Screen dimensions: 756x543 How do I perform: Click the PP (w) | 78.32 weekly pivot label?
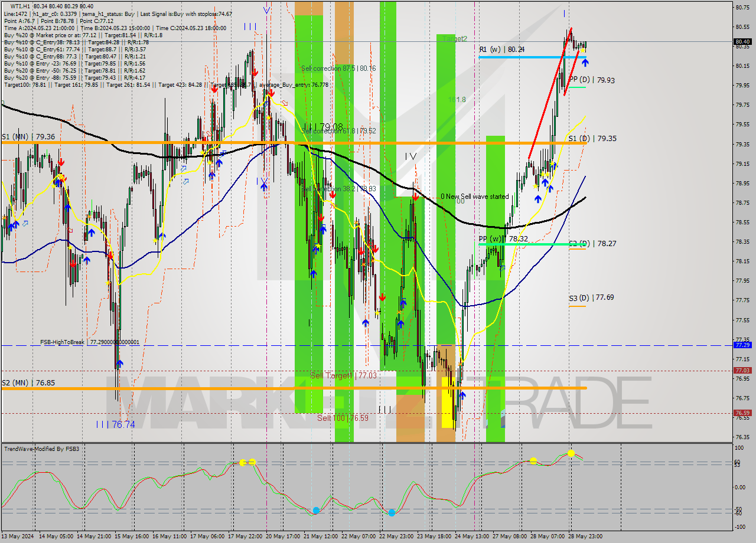coord(503,239)
